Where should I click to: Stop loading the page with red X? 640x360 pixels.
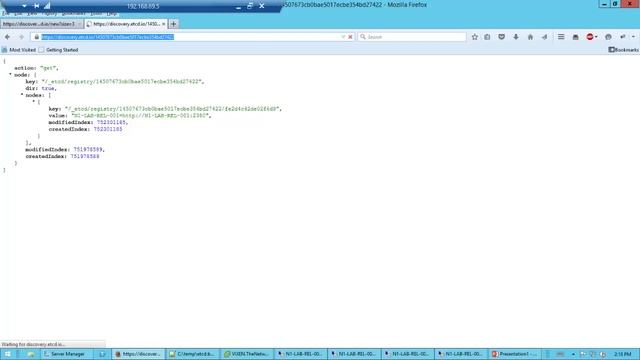350,37
